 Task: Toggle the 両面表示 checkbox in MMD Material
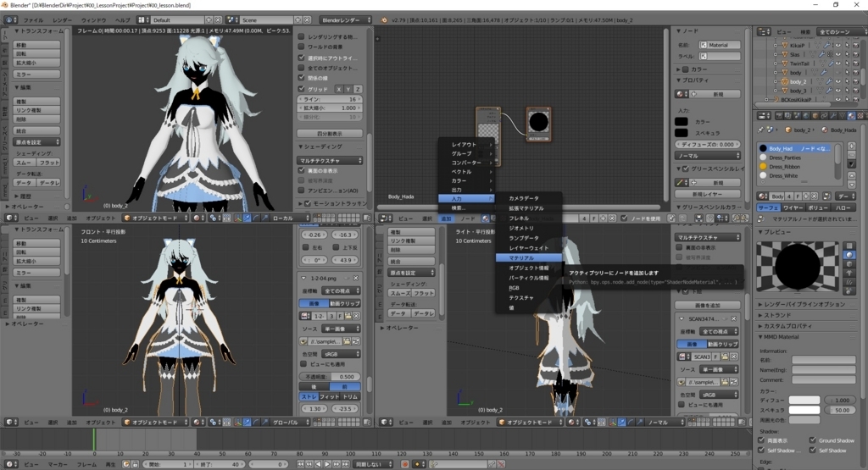coord(762,440)
